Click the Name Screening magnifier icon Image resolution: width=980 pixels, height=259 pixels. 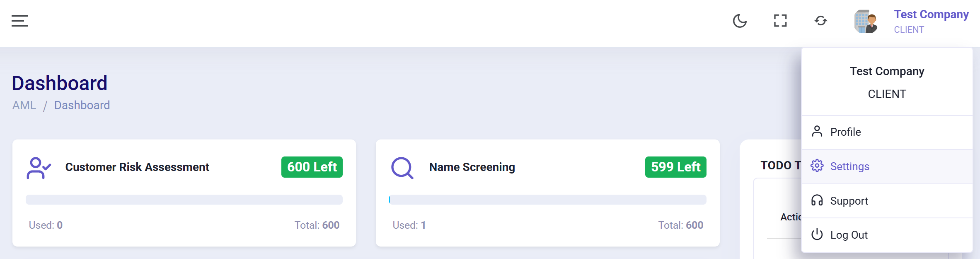pos(402,168)
